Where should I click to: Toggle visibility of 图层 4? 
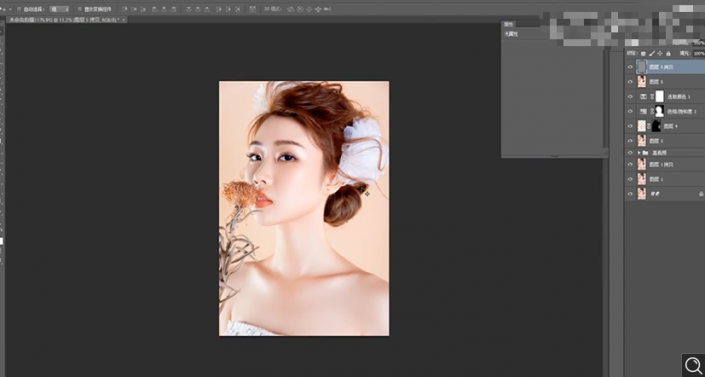[630, 126]
